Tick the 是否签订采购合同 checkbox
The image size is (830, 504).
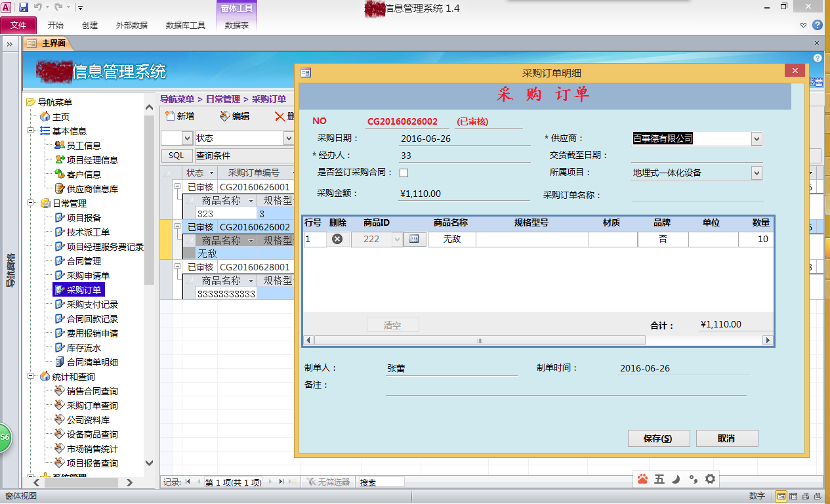404,173
